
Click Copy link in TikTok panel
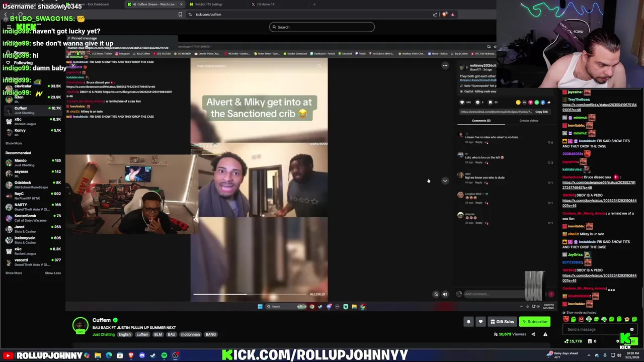click(x=541, y=112)
